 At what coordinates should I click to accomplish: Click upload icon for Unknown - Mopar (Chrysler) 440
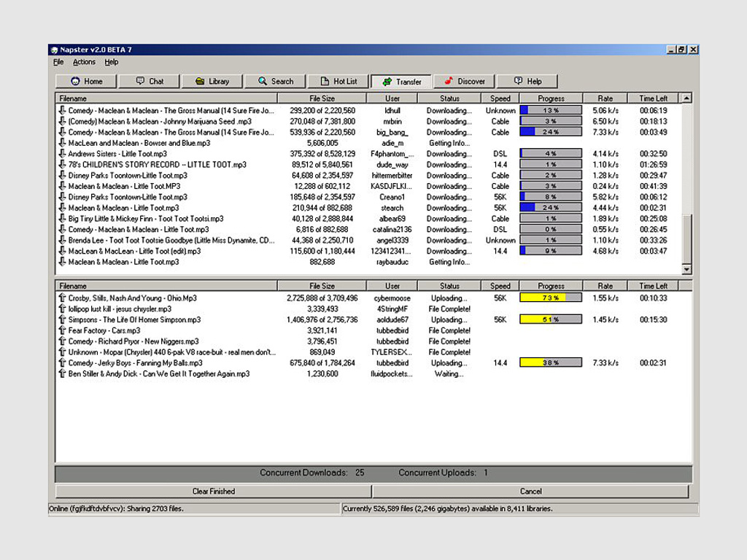coord(62,352)
